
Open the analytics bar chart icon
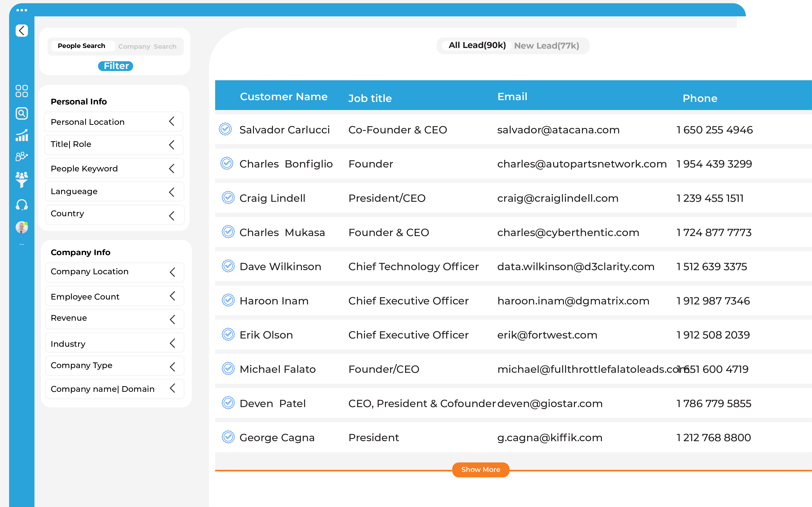(x=22, y=136)
